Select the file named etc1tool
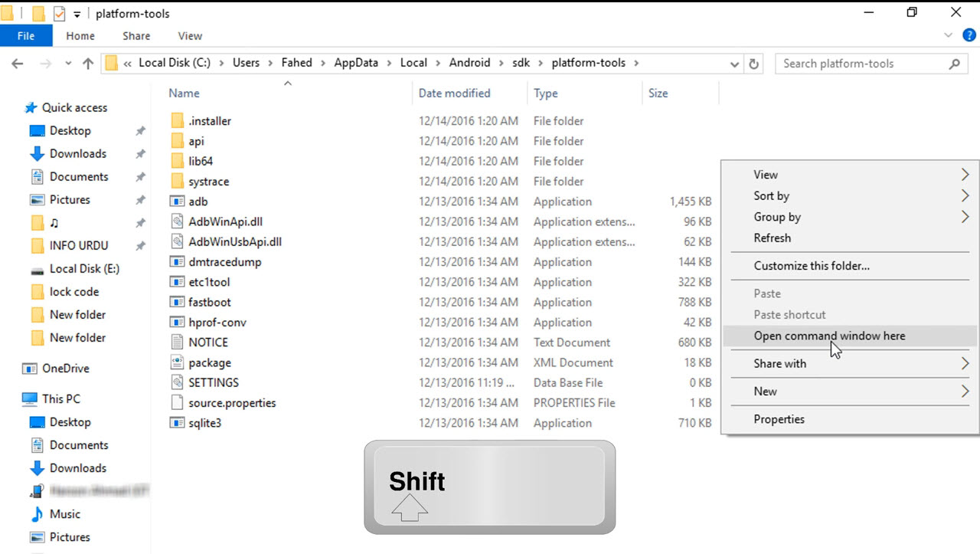Screen dimensions: 980x554 (209, 282)
